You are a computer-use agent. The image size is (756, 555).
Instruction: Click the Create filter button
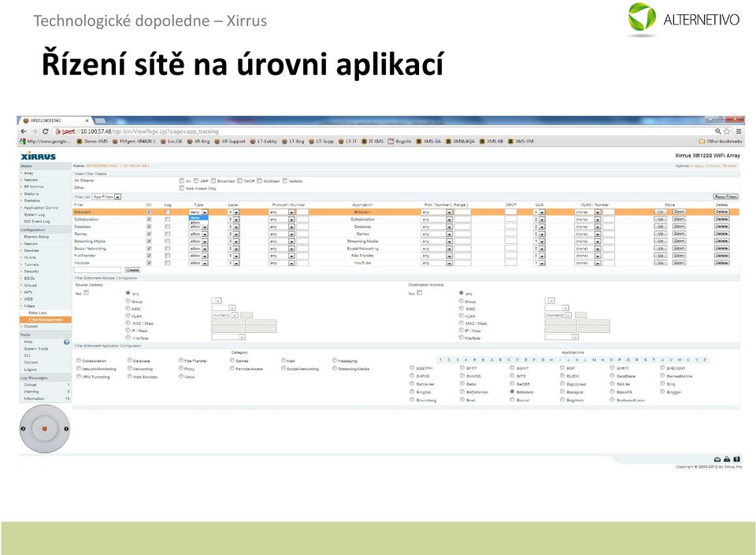pyautogui.click(x=132, y=270)
